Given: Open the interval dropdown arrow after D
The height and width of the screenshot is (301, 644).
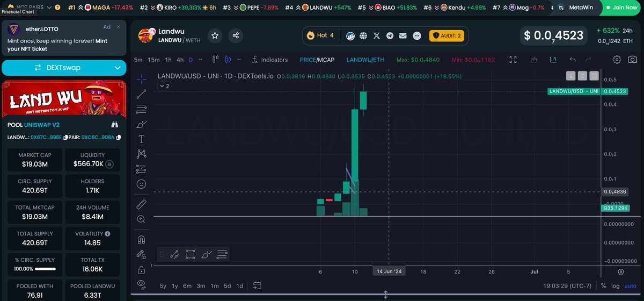Looking at the screenshot, I should [201, 60].
